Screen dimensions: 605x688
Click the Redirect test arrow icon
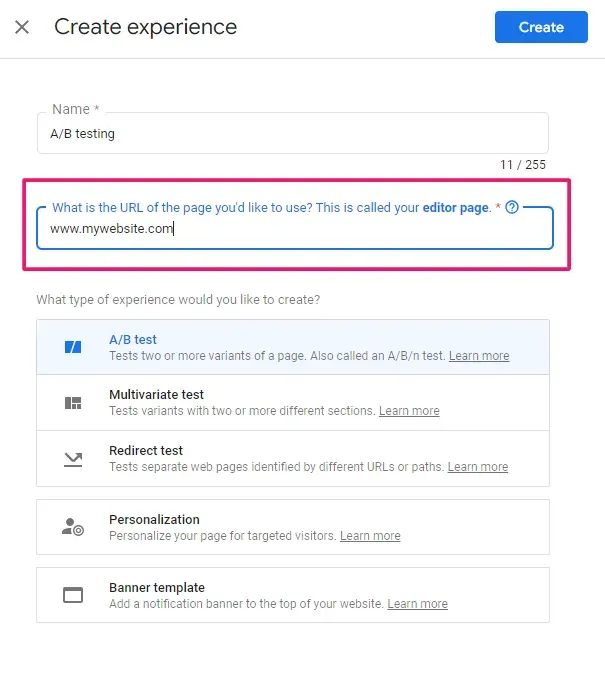[x=73, y=459]
